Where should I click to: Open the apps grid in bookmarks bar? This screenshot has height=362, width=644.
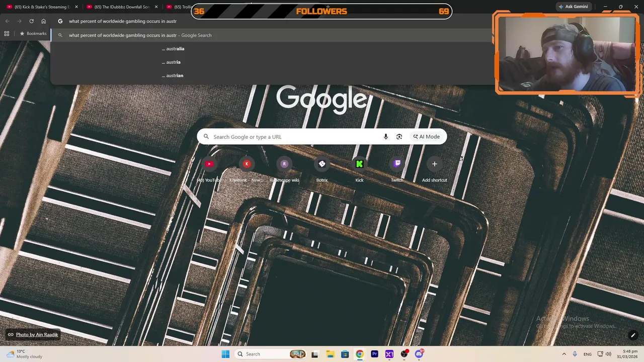click(7, 34)
